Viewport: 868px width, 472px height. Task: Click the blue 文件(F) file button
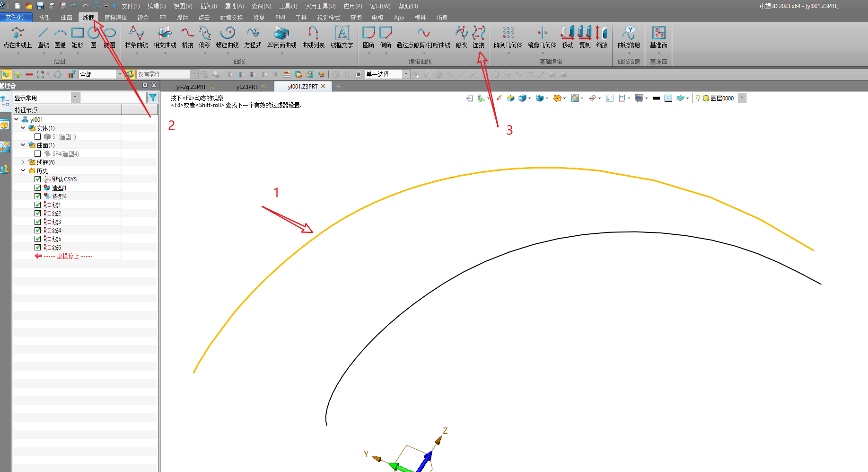click(x=16, y=17)
